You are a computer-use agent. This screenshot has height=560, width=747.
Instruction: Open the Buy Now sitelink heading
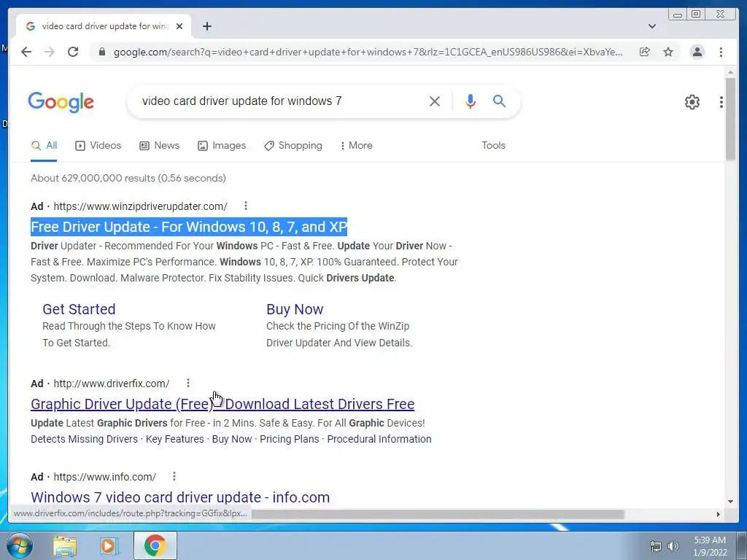(x=295, y=309)
